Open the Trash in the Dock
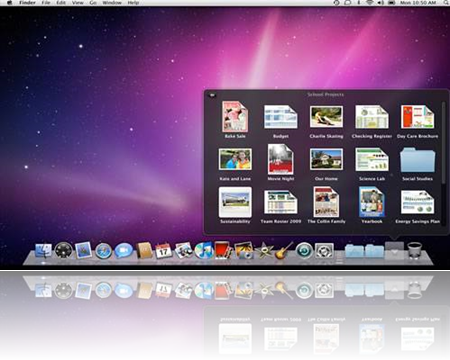Image resolution: width=450 pixels, height=360 pixels. (x=414, y=251)
